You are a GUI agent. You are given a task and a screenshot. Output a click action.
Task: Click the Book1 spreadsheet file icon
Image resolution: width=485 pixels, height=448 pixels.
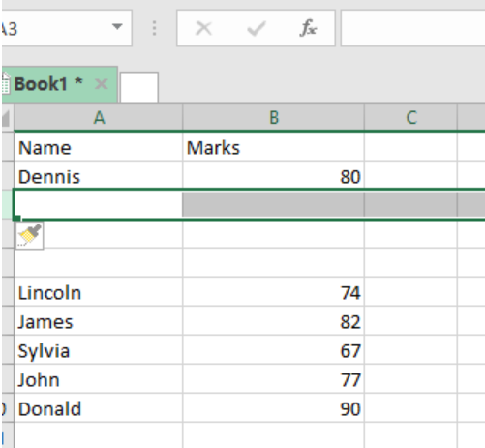point(6,83)
